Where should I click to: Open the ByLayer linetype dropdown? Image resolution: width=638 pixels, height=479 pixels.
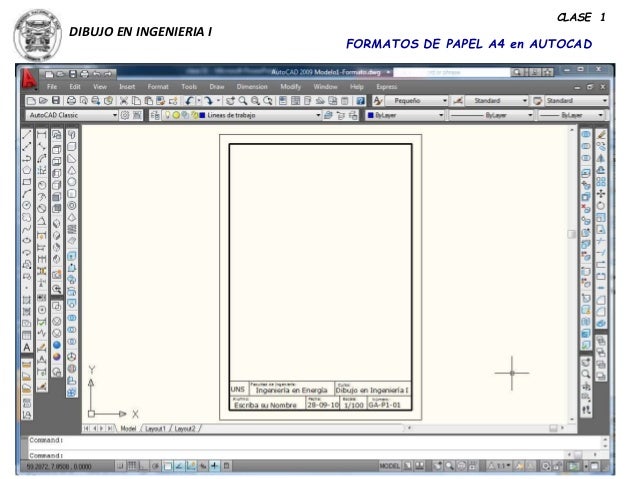(x=491, y=116)
